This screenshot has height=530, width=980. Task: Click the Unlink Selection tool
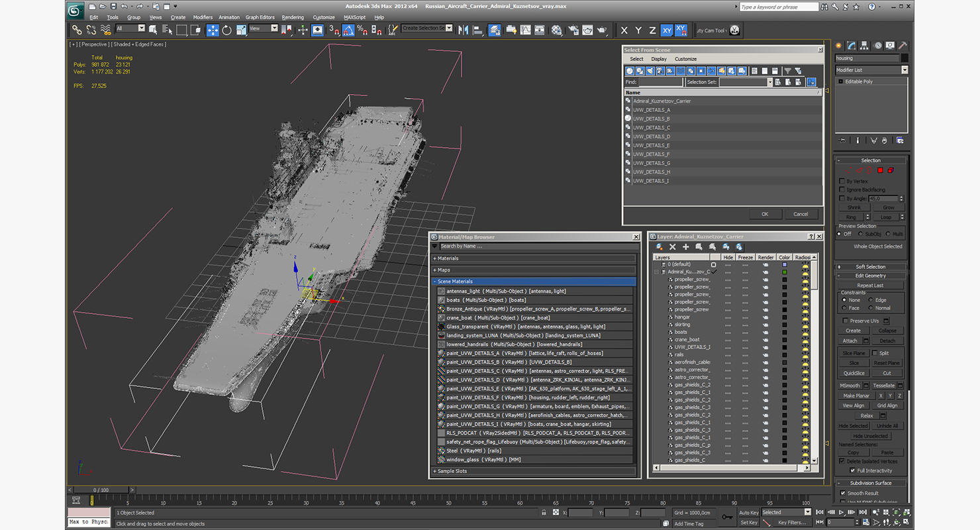point(91,30)
